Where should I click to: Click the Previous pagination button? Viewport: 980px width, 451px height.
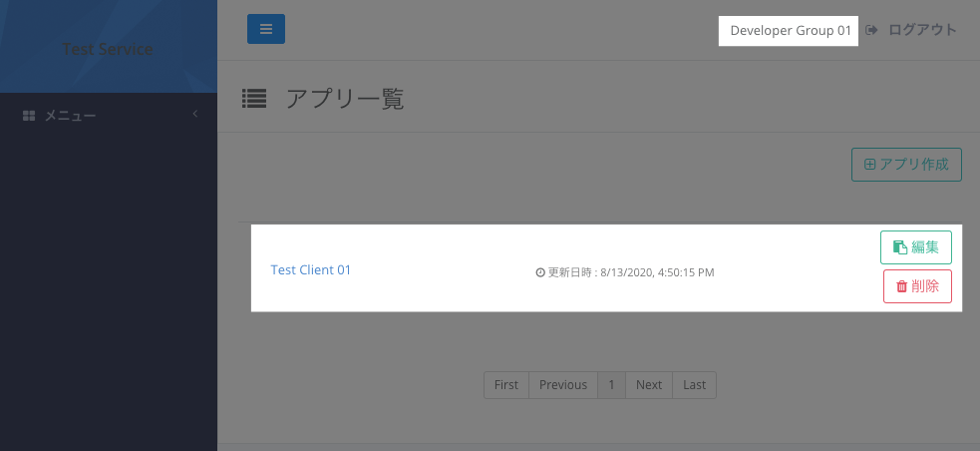[x=563, y=385]
